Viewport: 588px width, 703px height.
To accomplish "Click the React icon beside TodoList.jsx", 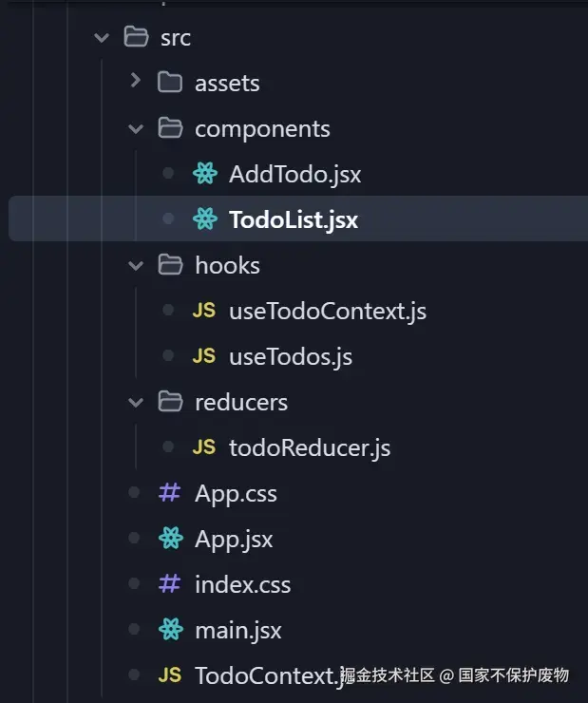I will [x=204, y=219].
